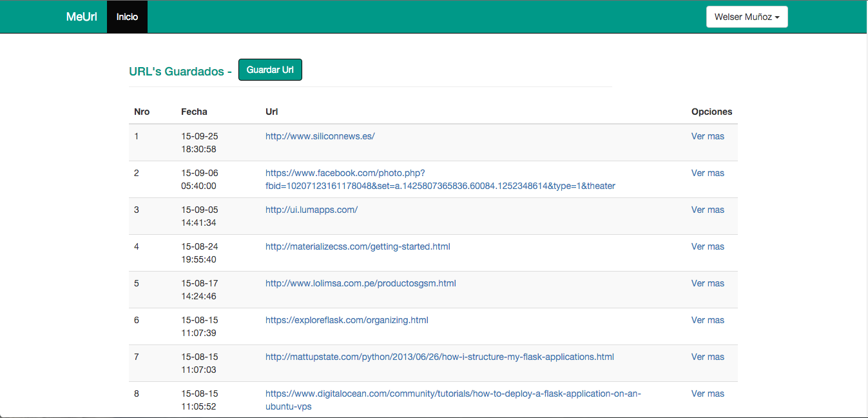Click Ver mas for lumapps row
This screenshot has width=868, height=418.
point(708,210)
